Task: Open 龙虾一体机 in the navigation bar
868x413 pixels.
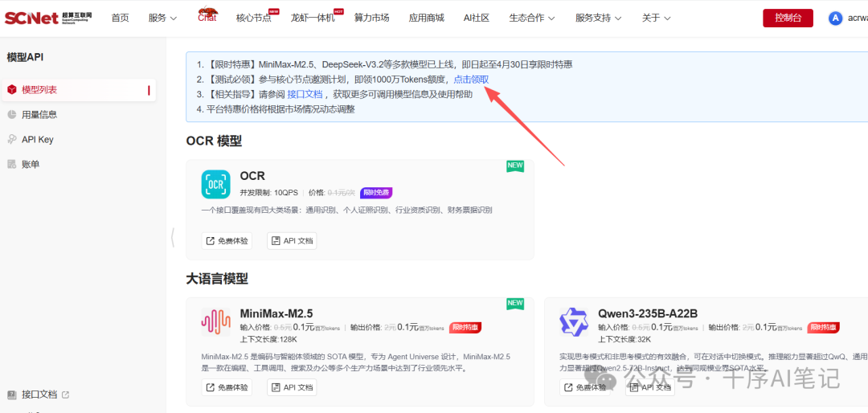Action: tap(313, 18)
